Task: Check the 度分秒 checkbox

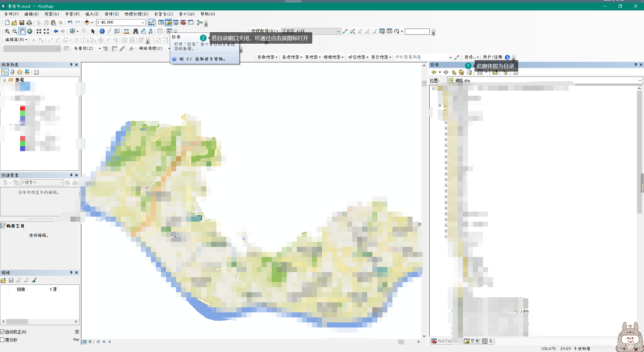Action: [2, 340]
